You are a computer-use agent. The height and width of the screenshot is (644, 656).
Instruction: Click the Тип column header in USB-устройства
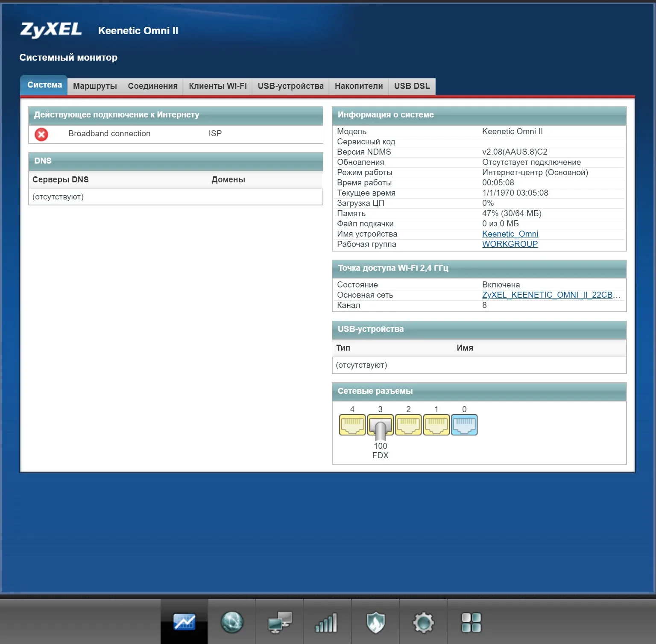[x=343, y=348]
